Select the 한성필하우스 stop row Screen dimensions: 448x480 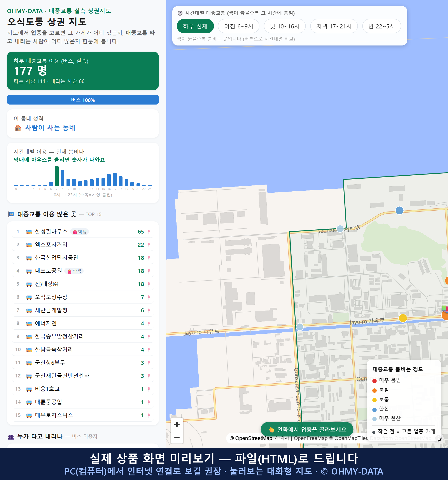point(83,232)
